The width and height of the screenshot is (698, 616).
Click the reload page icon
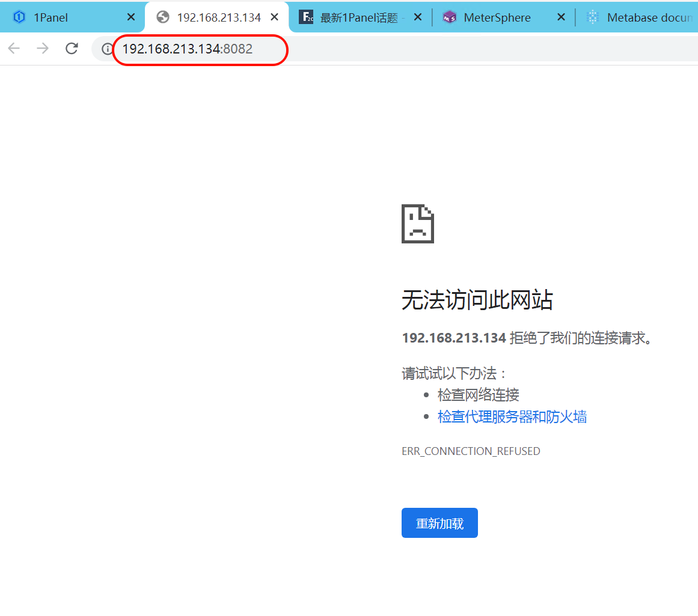tap(72, 49)
